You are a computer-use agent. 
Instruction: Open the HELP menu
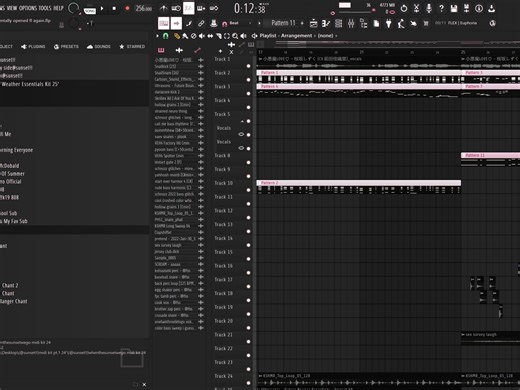(x=58, y=8)
